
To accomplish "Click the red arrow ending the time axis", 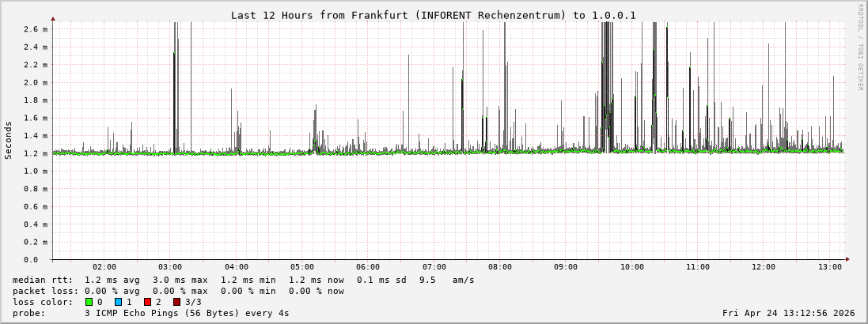I will 847,259.
